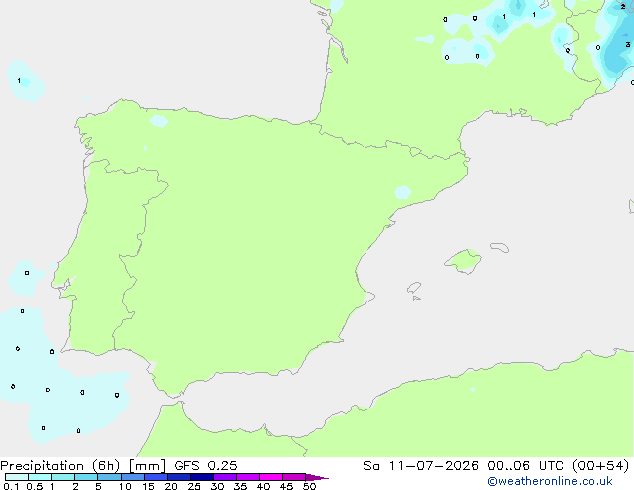Click the "3" precipitation value at right edge

(x=628, y=44)
